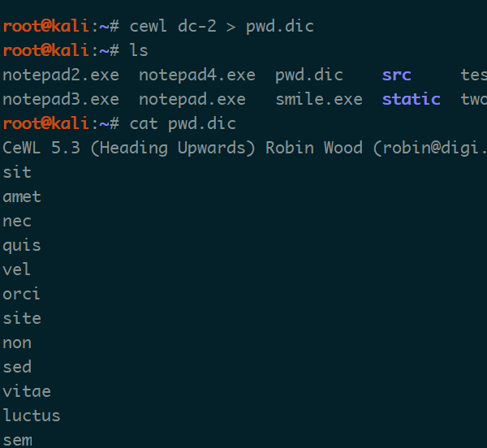Click the blue src directory name

(397, 75)
